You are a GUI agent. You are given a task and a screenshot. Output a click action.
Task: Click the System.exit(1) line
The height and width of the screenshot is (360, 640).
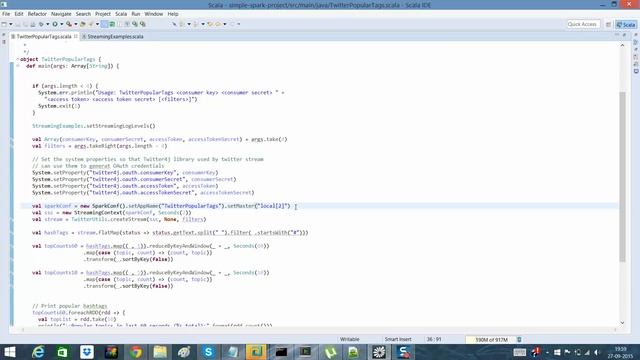click(x=59, y=106)
